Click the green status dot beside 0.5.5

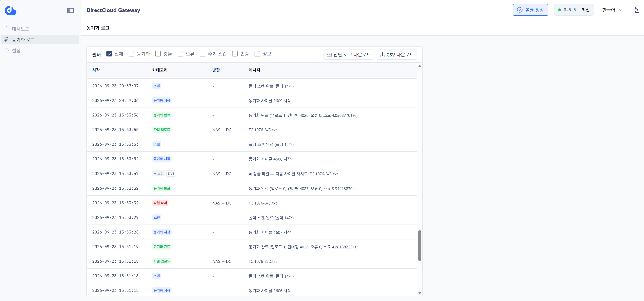559,10
